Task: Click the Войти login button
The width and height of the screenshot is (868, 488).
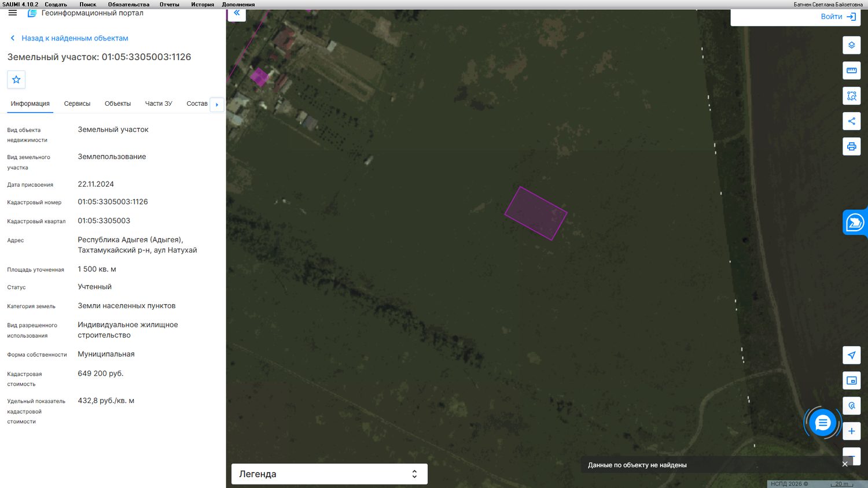Action: point(838,17)
